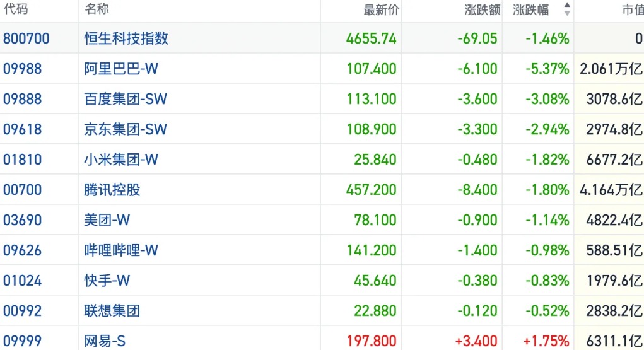Select percentage +1.75% cell

[546, 341]
